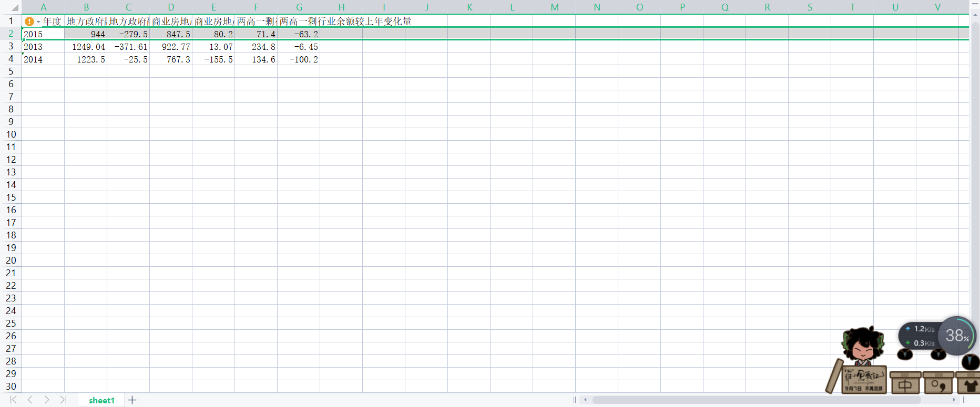The height and width of the screenshot is (407, 980).
Task: Select row 30 header
Action: pyautogui.click(x=11, y=387)
